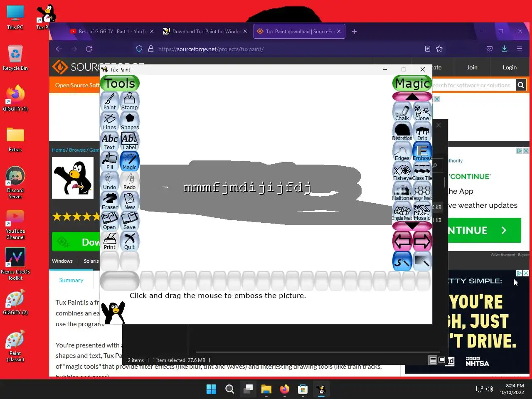Open Recycle Bin desktop icon
The height and width of the screenshot is (399, 532).
[x=15, y=57]
